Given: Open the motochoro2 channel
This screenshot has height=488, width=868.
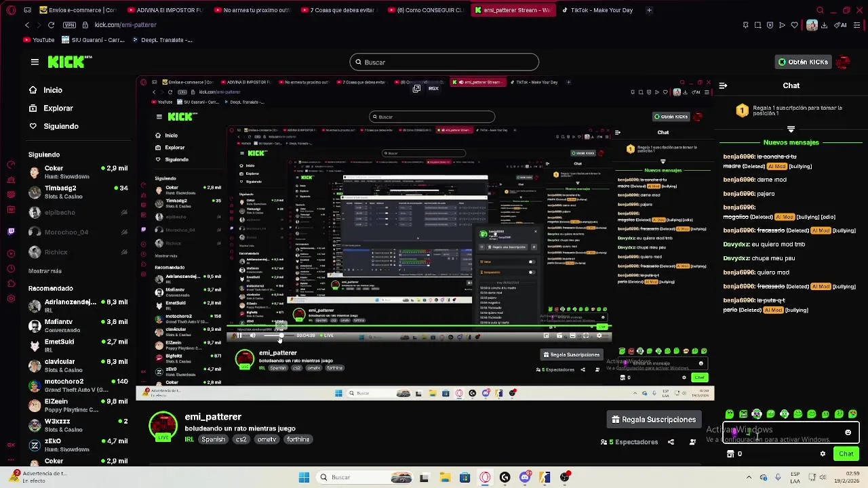Looking at the screenshot, I should pyautogui.click(x=77, y=385).
